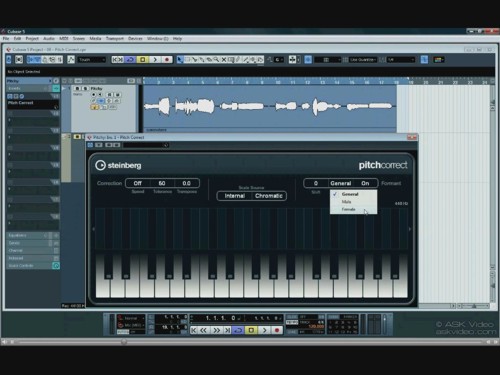The image size is (500, 375).
Task: Click the Formant Shift value field
Action: (316, 183)
